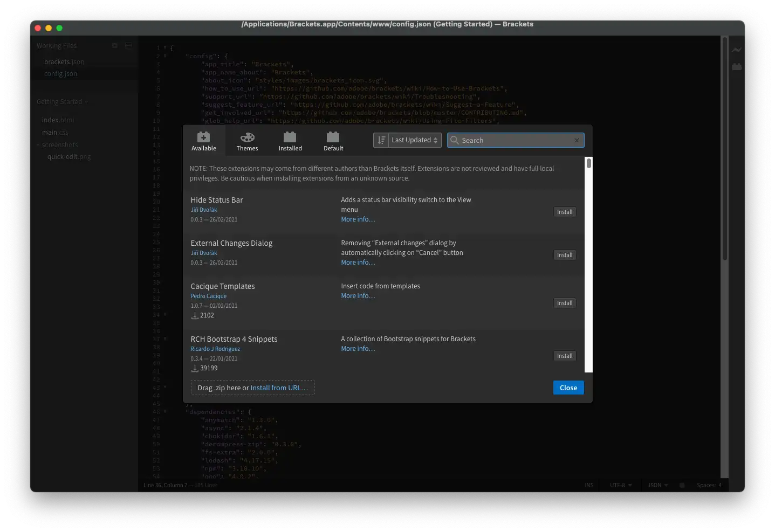
Task: Clear the search field with the x icon
Action: [x=577, y=140]
